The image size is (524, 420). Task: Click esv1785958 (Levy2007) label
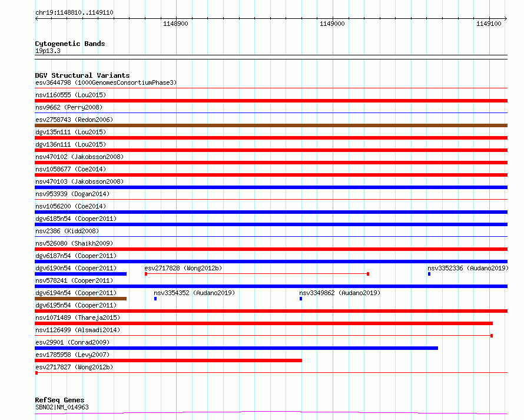(72, 355)
